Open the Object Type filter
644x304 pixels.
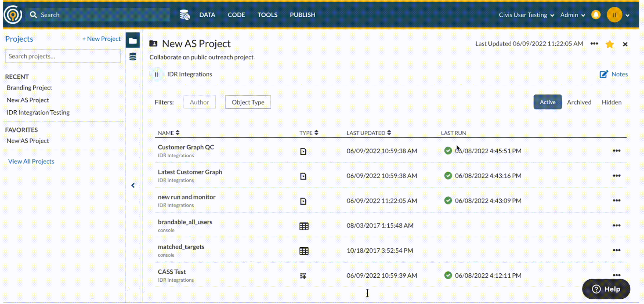[248, 102]
